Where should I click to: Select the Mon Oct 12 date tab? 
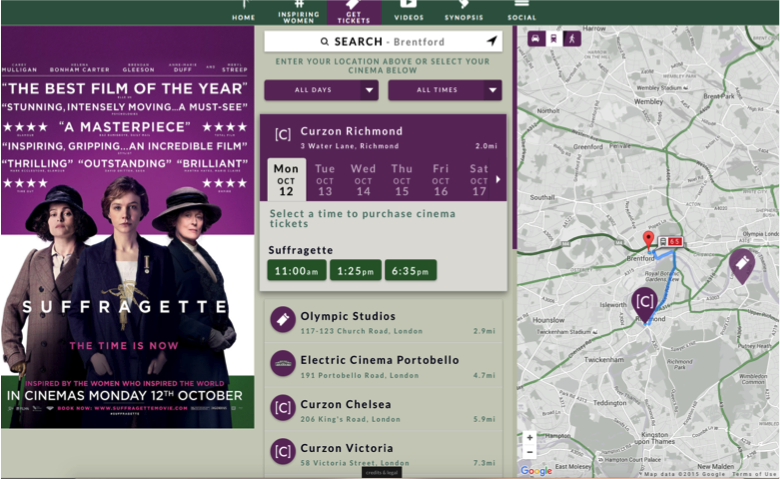[x=286, y=180]
